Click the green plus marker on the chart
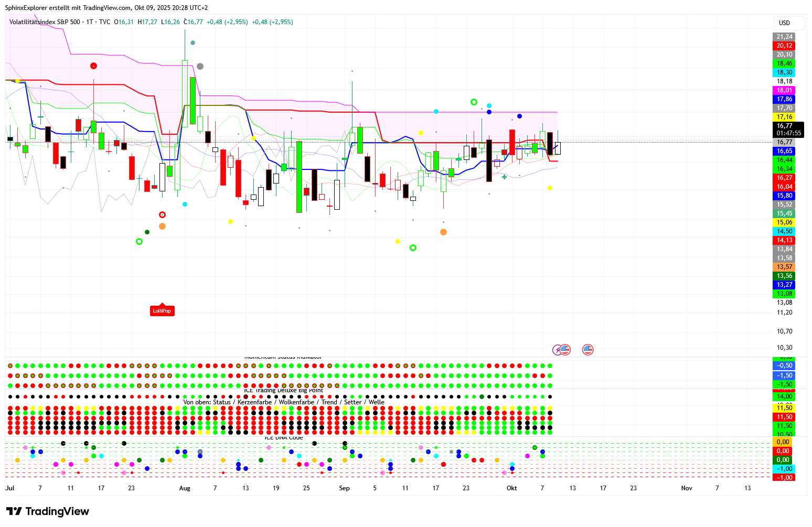Screen dimensions: 812x527 [504, 177]
